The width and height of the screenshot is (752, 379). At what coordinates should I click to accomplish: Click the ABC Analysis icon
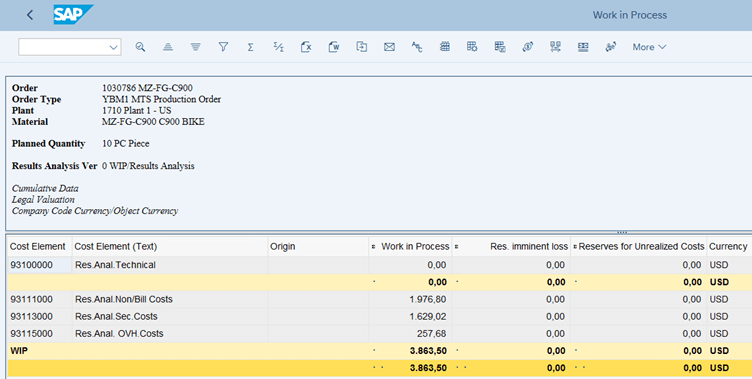(x=417, y=47)
